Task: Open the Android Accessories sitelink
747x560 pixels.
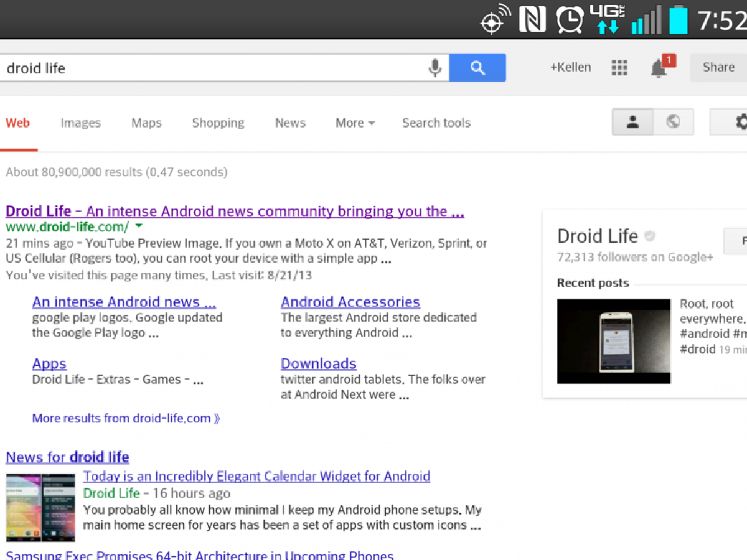Action: (350, 302)
